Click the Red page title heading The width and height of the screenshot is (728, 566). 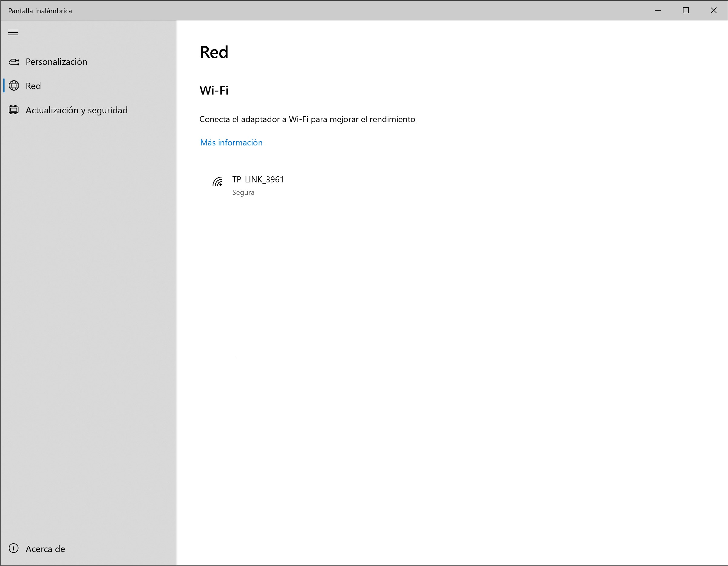pos(214,52)
